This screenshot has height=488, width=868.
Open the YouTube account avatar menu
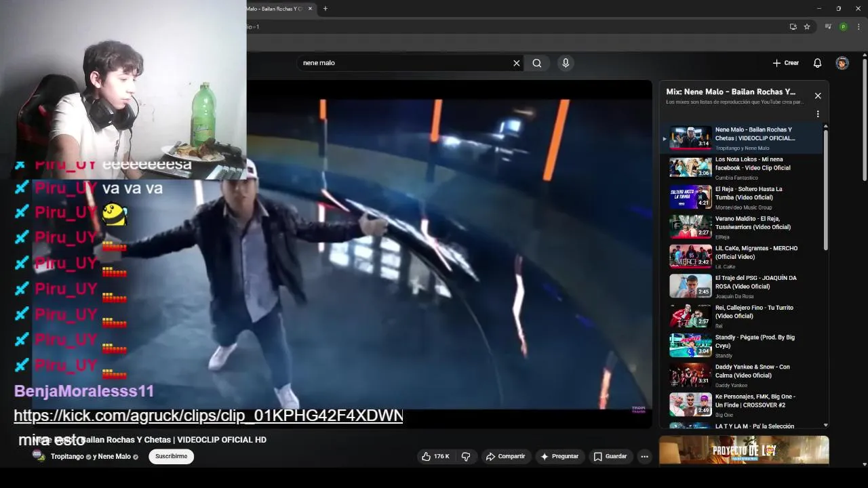tap(842, 63)
